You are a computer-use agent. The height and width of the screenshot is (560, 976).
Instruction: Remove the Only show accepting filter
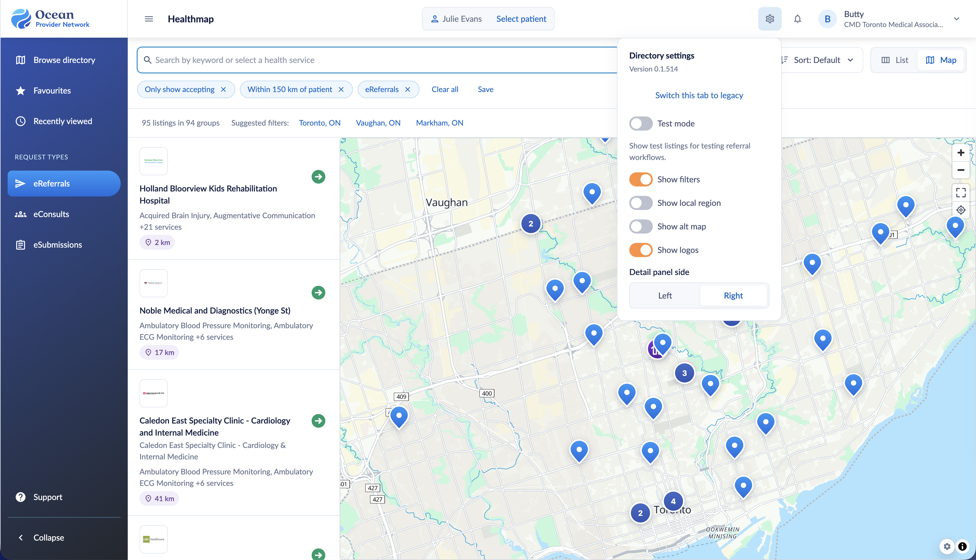(223, 90)
